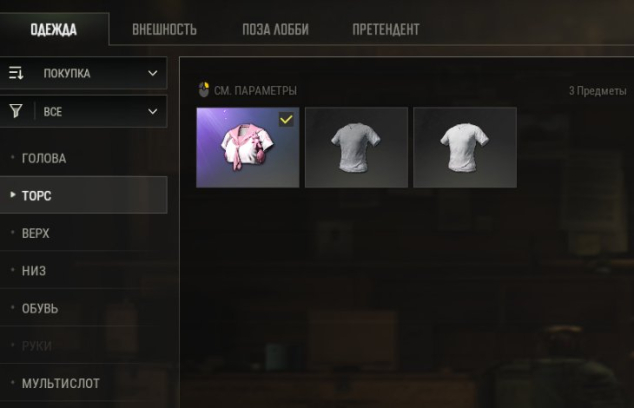Open the ПОКУПКА sorting combo box

(83, 73)
